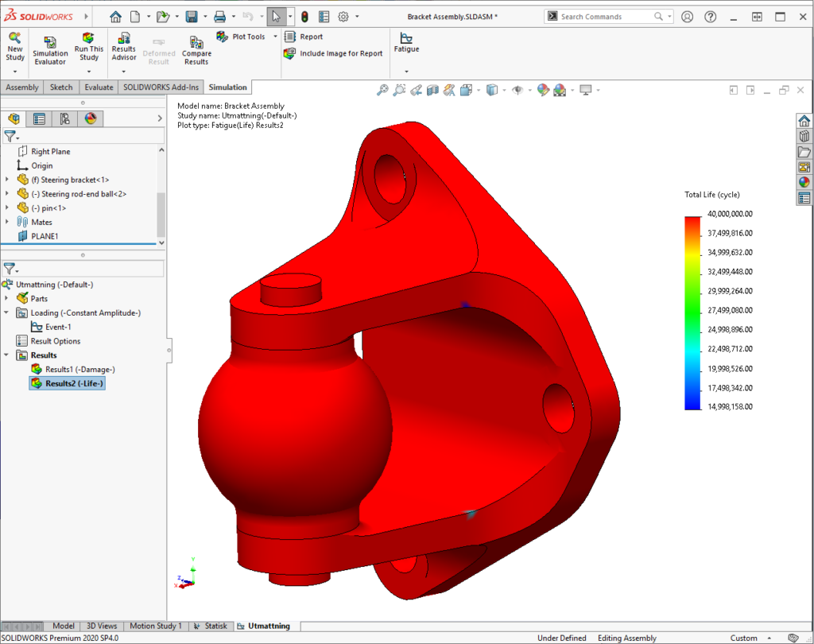Image resolution: width=814 pixels, height=644 pixels.
Task: Open the DisplayManager tab icon
Action: pyautogui.click(x=90, y=119)
